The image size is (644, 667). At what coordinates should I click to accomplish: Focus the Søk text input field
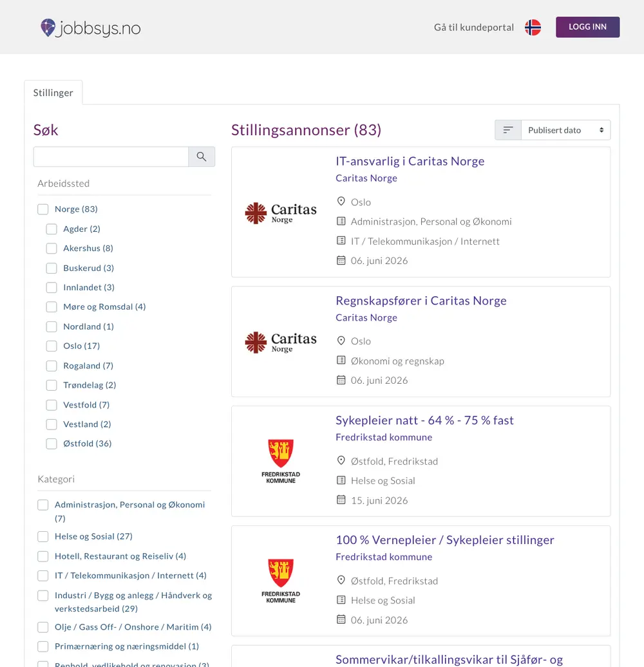[111, 156]
